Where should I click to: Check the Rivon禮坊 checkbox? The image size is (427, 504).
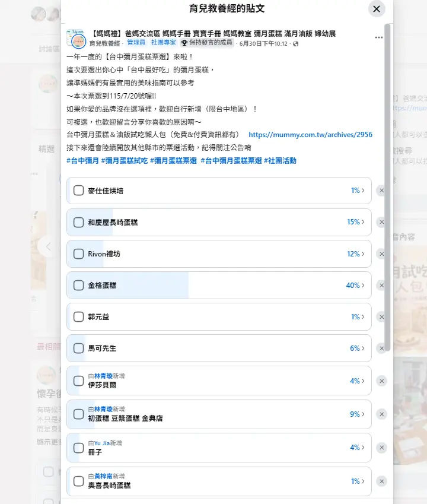tap(79, 254)
